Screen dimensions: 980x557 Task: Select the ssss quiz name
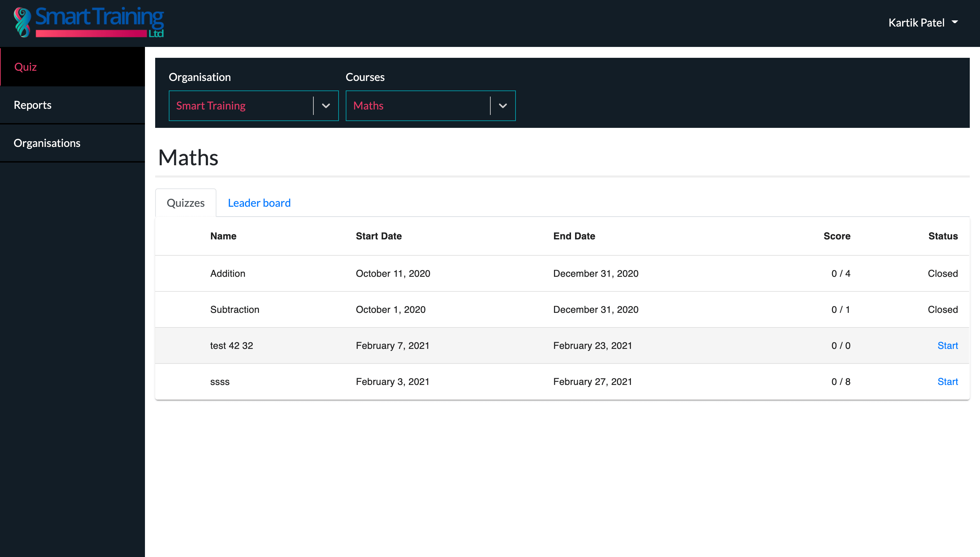[220, 382]
